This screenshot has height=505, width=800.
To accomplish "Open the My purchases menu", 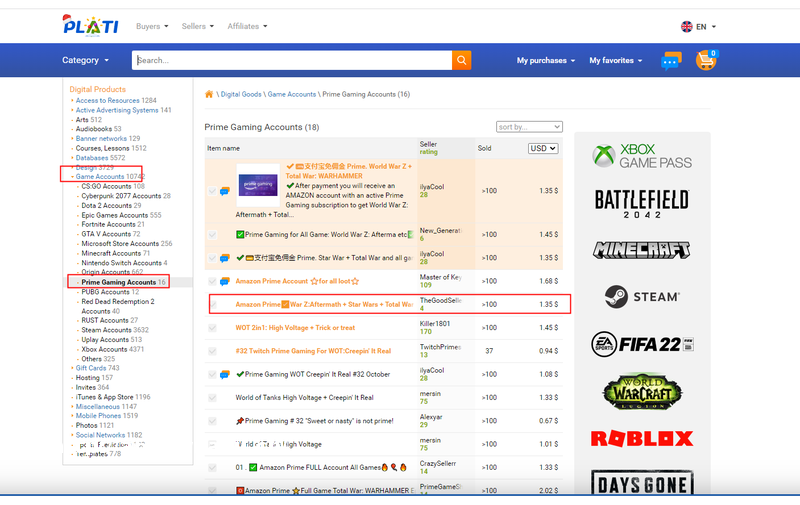I will tap(546, 61).
